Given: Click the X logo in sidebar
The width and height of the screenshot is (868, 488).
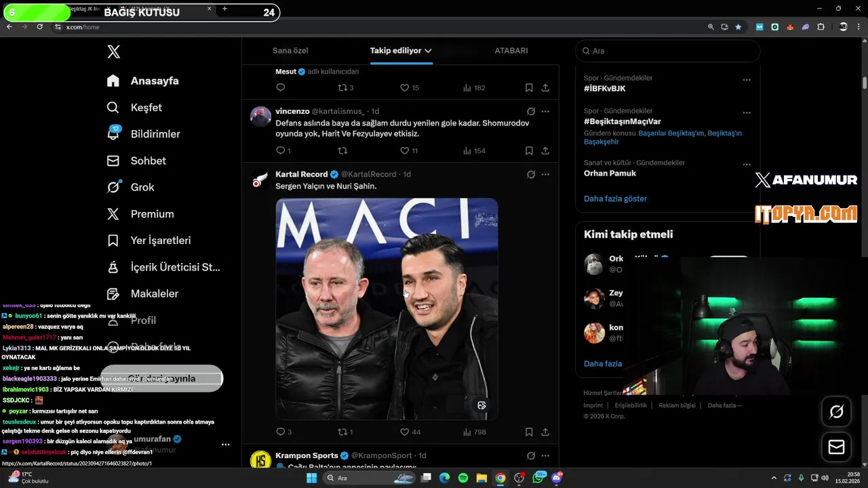Looking at the screenshot, I should point(114,52).
